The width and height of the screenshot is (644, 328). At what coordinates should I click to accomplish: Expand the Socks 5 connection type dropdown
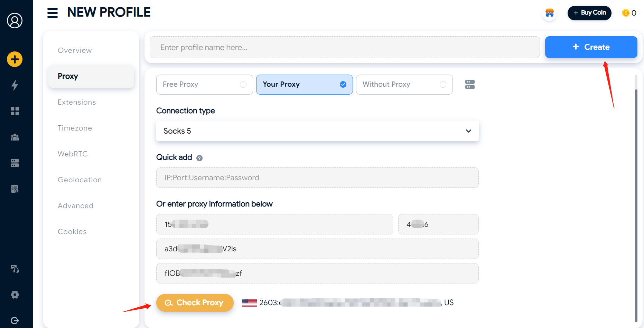pyautogui.click(x=317, y=131)
